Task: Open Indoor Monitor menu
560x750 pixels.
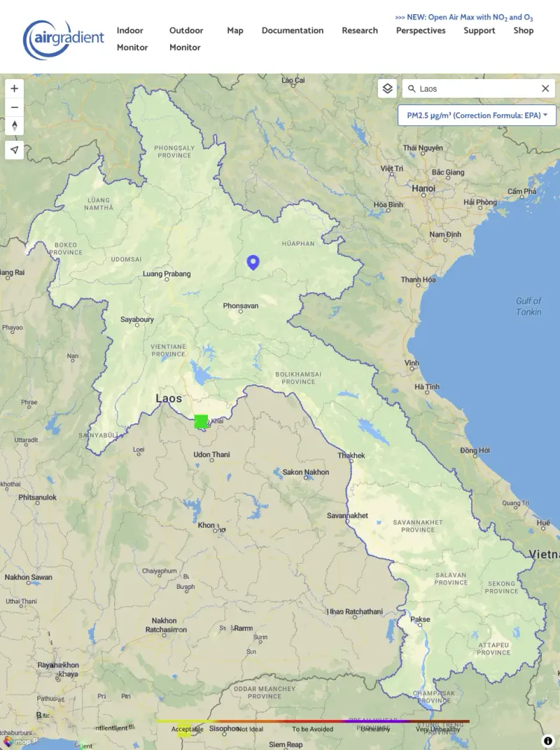Action: click(132, 39)
